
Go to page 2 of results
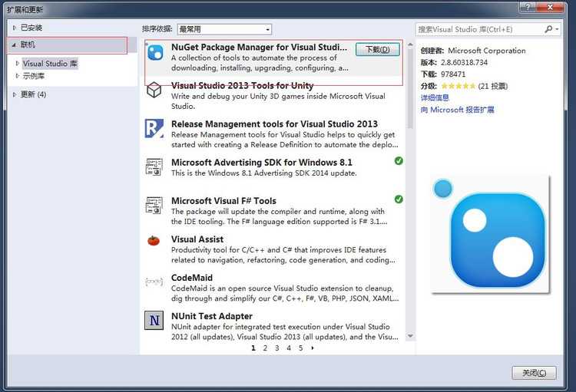[x=265, y=348]
